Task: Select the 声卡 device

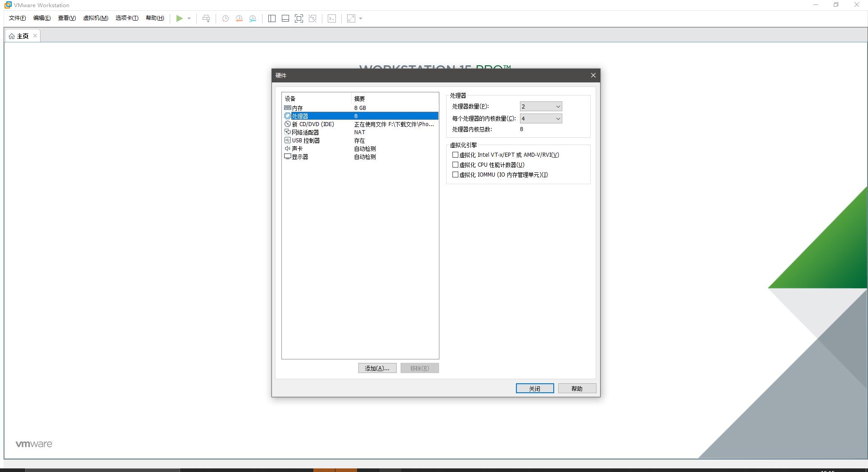Action: (x=298, y=148)
